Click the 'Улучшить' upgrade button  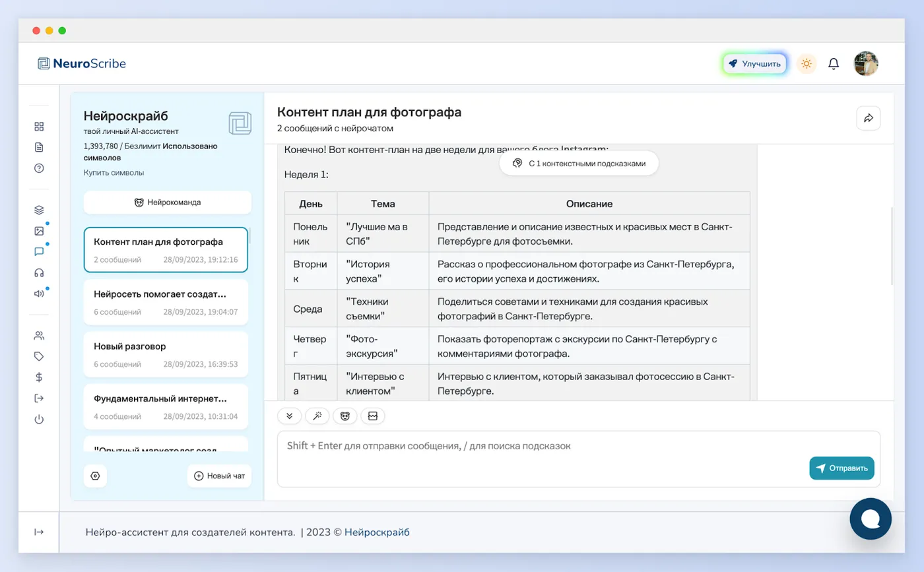click(755, 64)
